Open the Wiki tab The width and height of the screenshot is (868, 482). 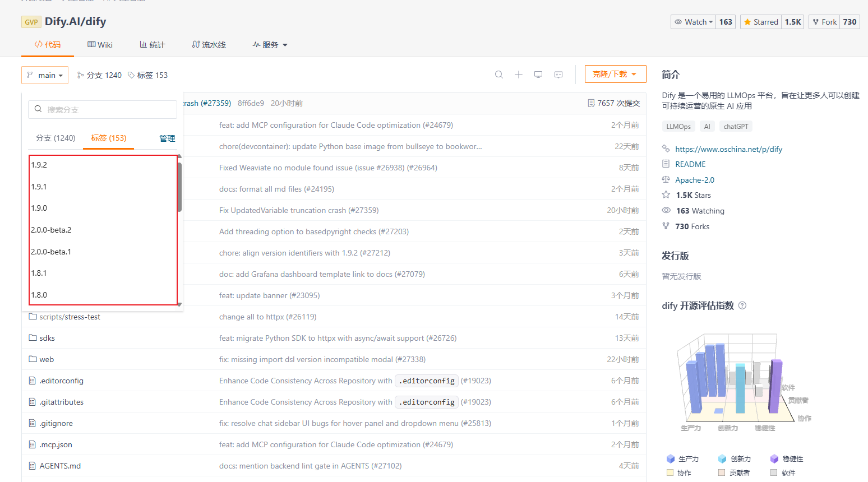click(100, 45)
